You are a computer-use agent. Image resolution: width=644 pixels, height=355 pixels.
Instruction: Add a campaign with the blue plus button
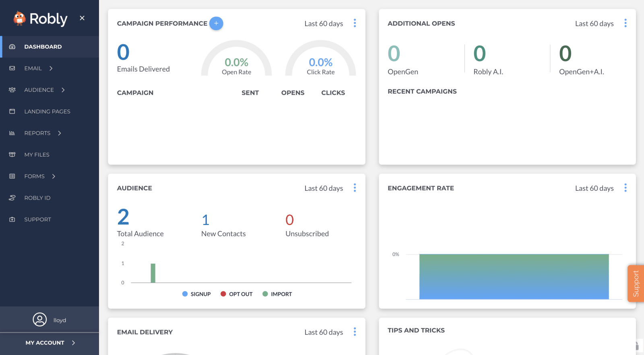tap(216, 23)
